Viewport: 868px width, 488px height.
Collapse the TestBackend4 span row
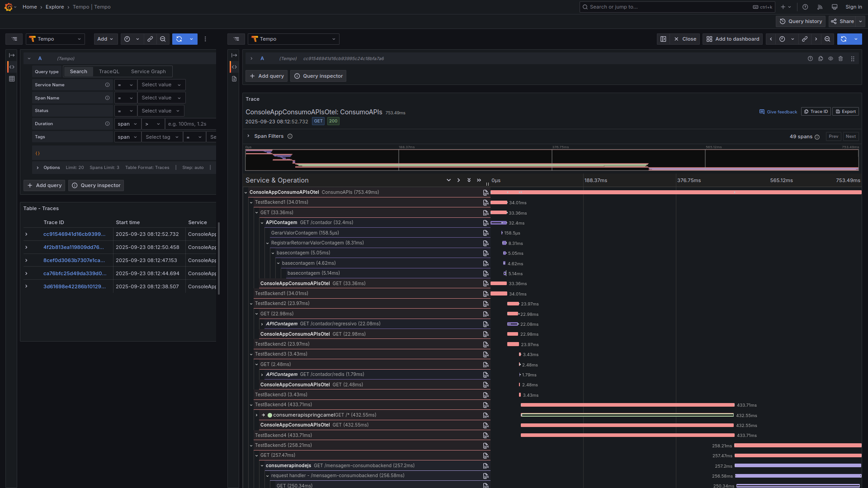(251, 405)
